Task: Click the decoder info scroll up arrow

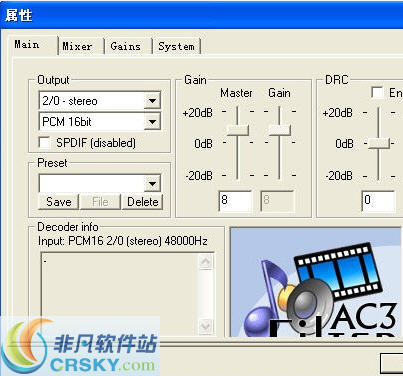Action: (x=206, y=262)
